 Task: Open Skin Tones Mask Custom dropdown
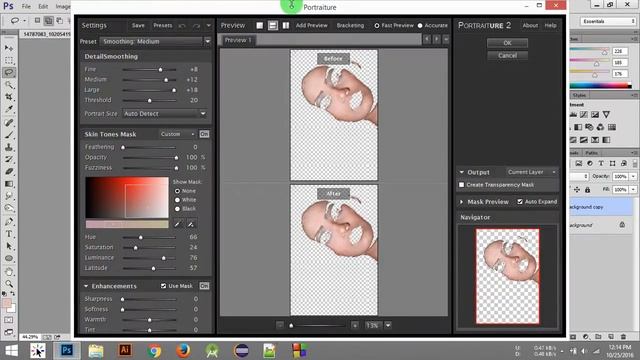177,134
